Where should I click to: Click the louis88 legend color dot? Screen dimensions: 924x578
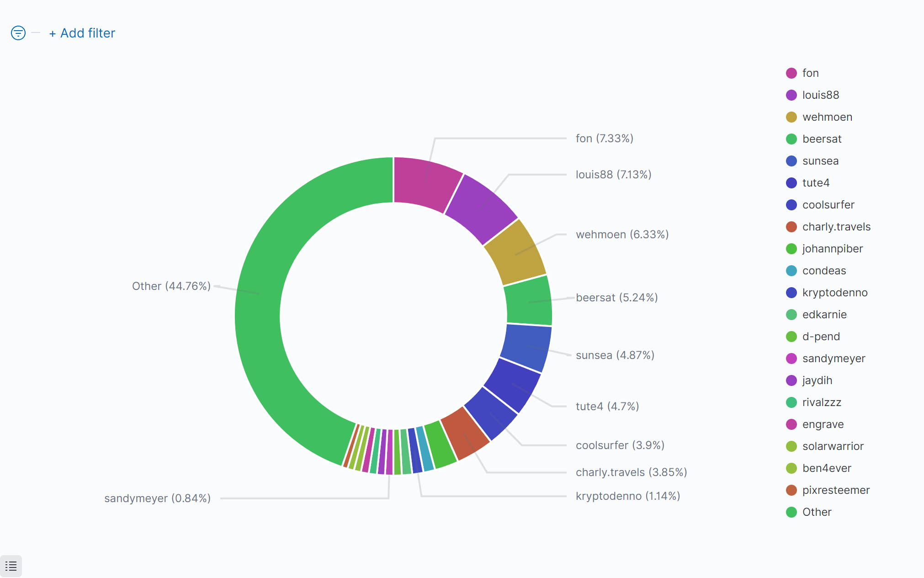tap(791, 95)
